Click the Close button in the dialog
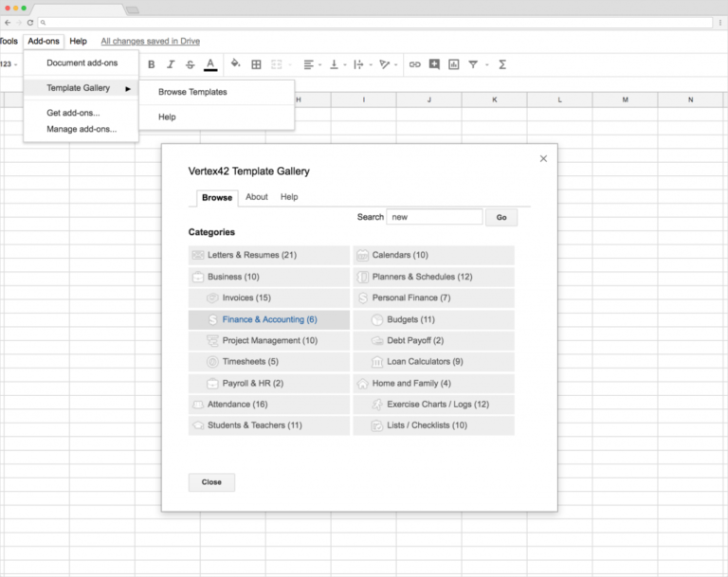The width and height of the screenshot is (728, 577). coord(211,482)
